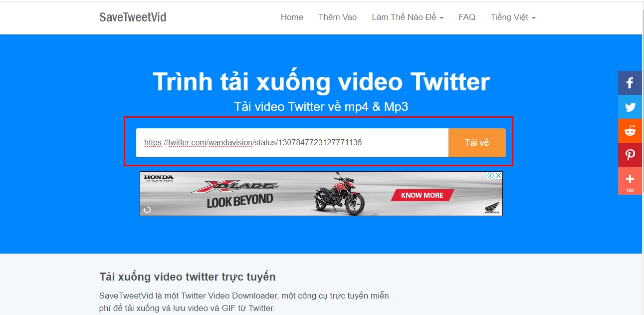Share the page on Facebook
This screenshot has height=315, width=644.
(x=630, y=83)
